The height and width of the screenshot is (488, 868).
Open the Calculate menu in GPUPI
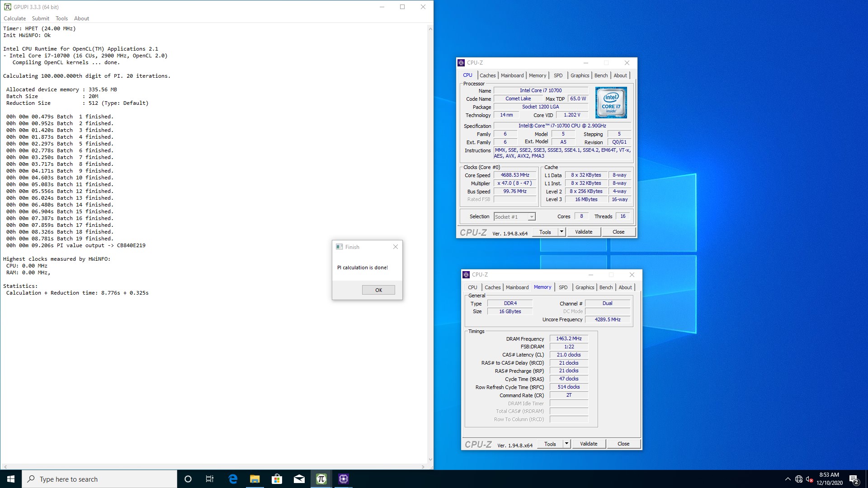(x=14, y=19)
